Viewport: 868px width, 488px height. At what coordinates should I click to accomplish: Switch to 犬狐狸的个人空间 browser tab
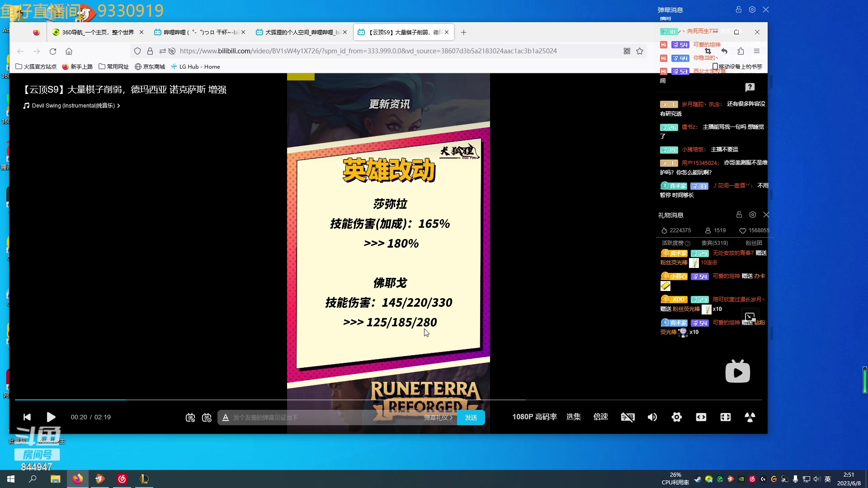(302, 32)
